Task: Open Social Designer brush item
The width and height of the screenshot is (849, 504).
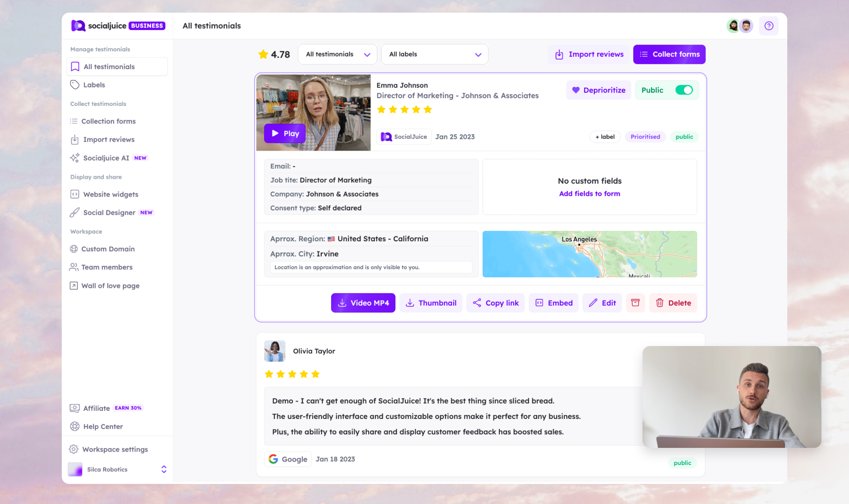Action: pyautogui.click(x=109, y=213)
